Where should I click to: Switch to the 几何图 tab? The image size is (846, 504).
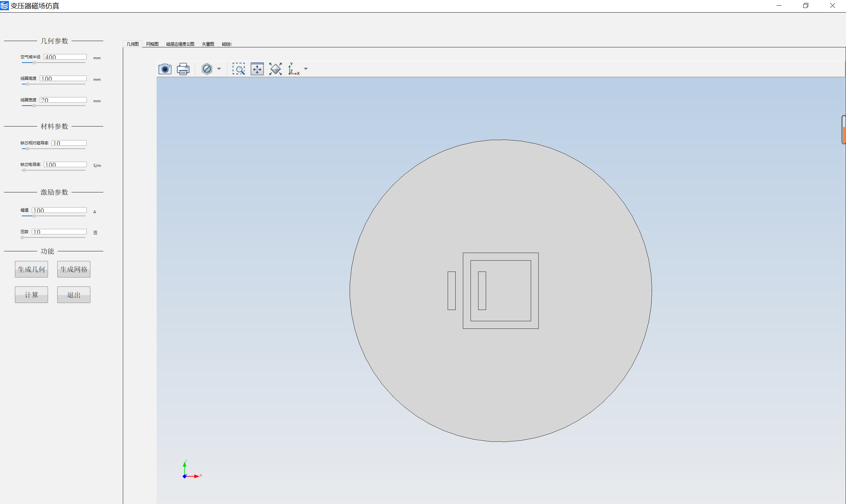(x=133, y=44)
